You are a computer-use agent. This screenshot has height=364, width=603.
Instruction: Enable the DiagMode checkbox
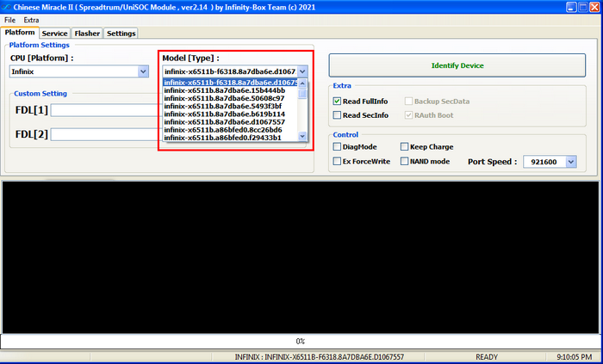tap(338, 146)
